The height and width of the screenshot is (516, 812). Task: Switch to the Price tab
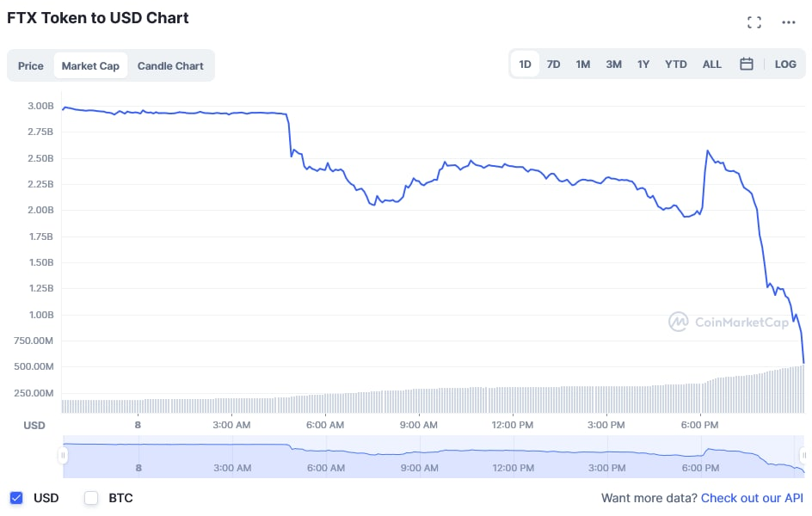(x=30, y=65)
